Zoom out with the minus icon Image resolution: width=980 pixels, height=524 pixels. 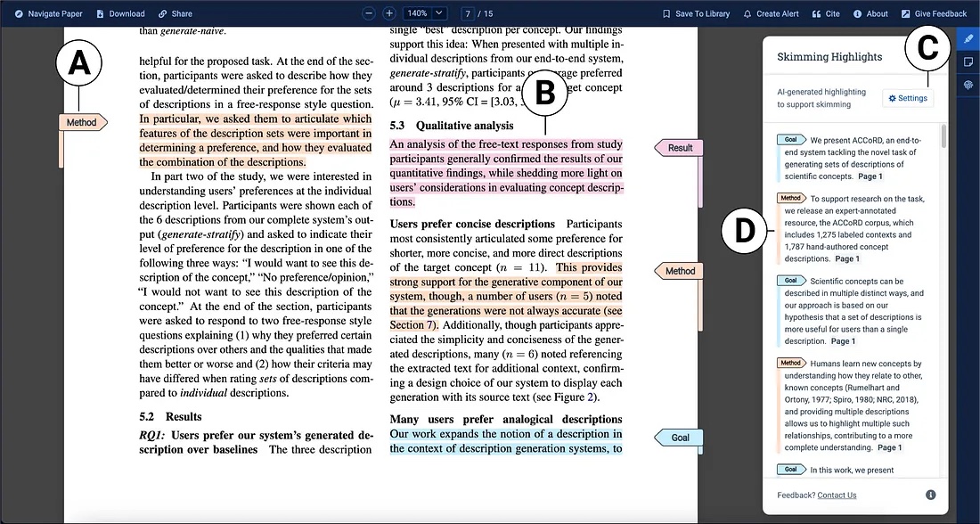click(x=370, y=13)
